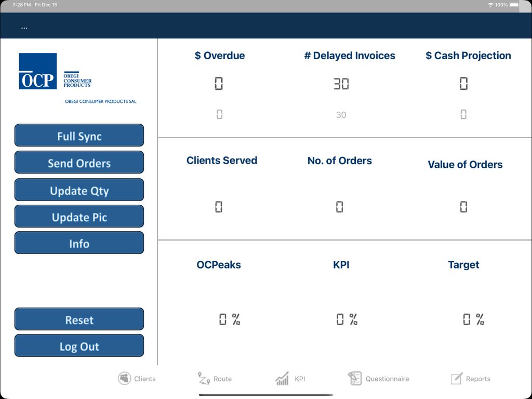The width and height of the screenshot is (532, 399).
Task: Open the Clients tab icon
Action: (x=124, y=378)
